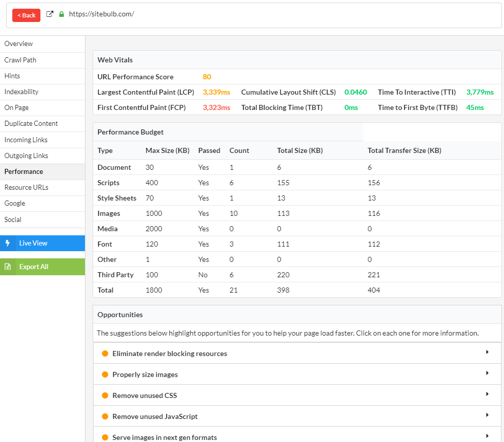Select the Font row label

tap(104, 245)
